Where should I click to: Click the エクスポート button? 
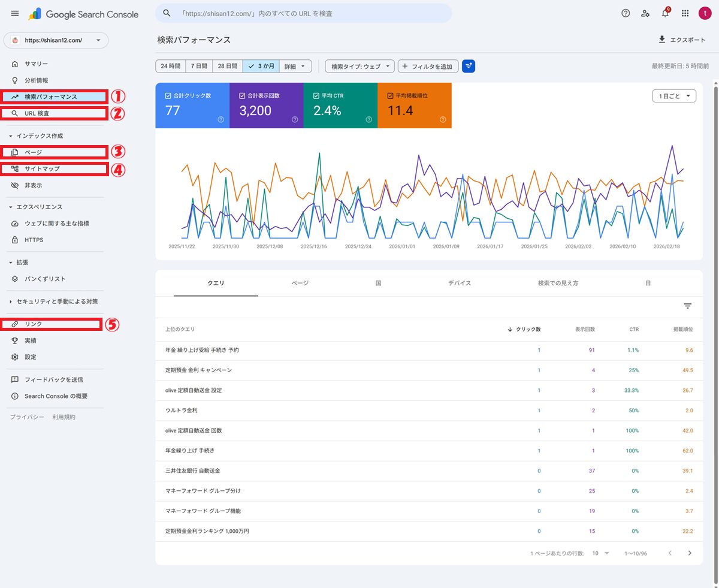pyautogui.click(x=682, y=40)
